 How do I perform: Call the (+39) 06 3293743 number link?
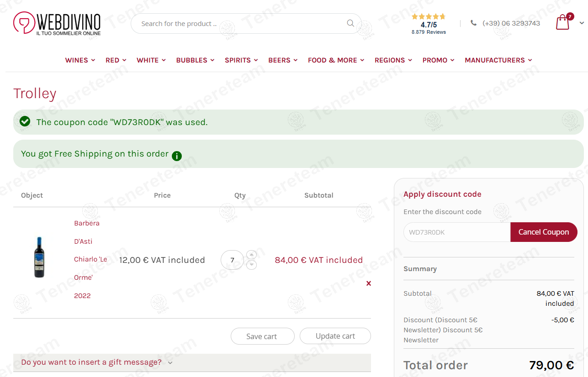coord(511,23)
